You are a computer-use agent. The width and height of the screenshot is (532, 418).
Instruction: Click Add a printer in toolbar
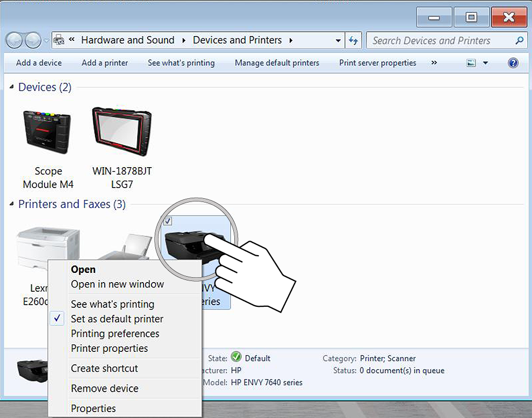pyautogui.click(x=105, y=63)
